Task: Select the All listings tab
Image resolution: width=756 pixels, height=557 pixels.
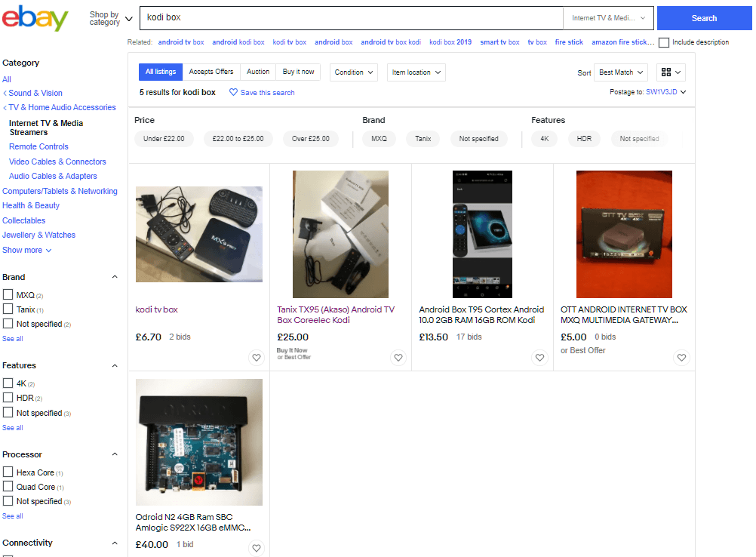Action: tap(161, 72)
